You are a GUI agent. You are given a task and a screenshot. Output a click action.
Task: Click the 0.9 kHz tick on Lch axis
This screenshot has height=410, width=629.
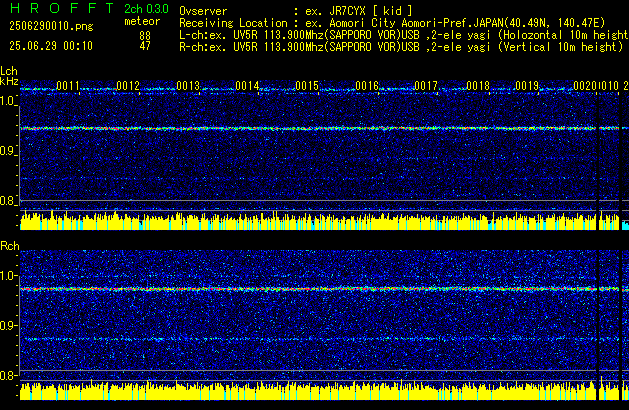click(x=9, y=151)
